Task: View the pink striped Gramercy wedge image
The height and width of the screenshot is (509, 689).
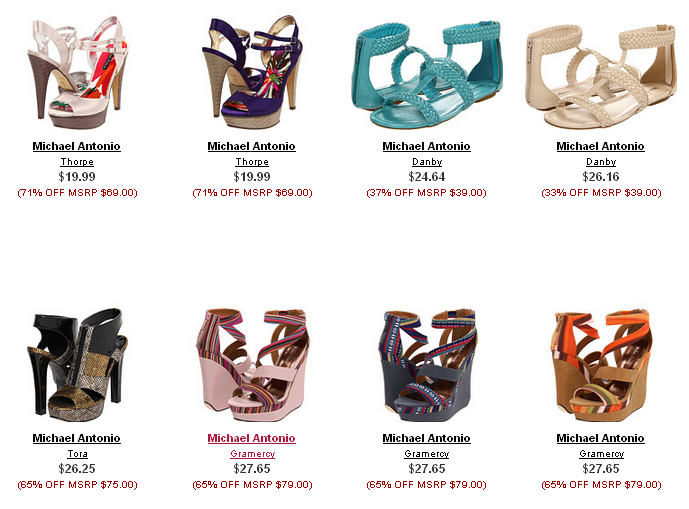Action: tap(252, 365)
